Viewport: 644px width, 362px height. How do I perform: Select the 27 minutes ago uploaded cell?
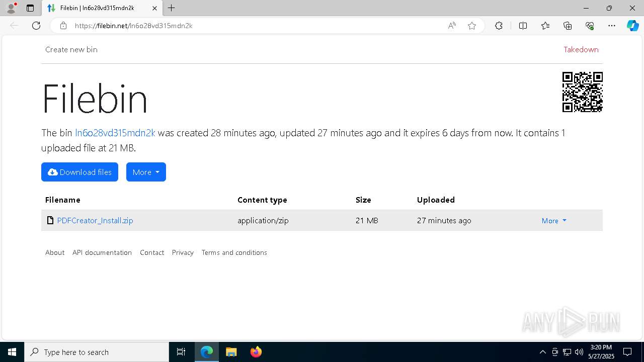tap(444, 220)
